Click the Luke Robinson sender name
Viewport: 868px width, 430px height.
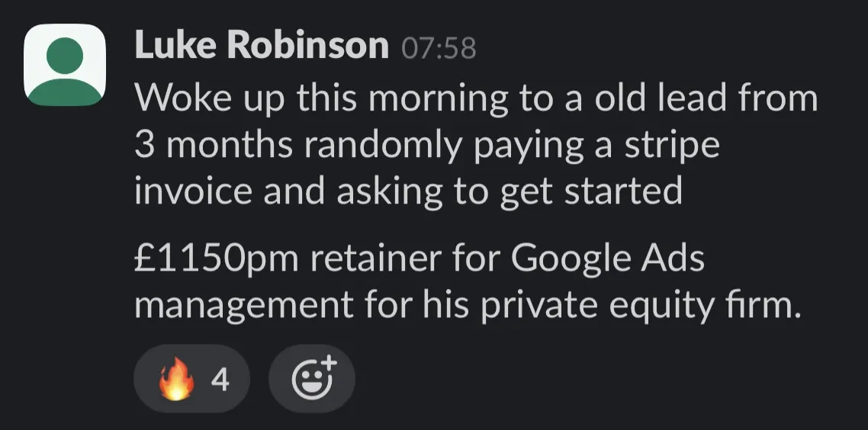[262, 46]
